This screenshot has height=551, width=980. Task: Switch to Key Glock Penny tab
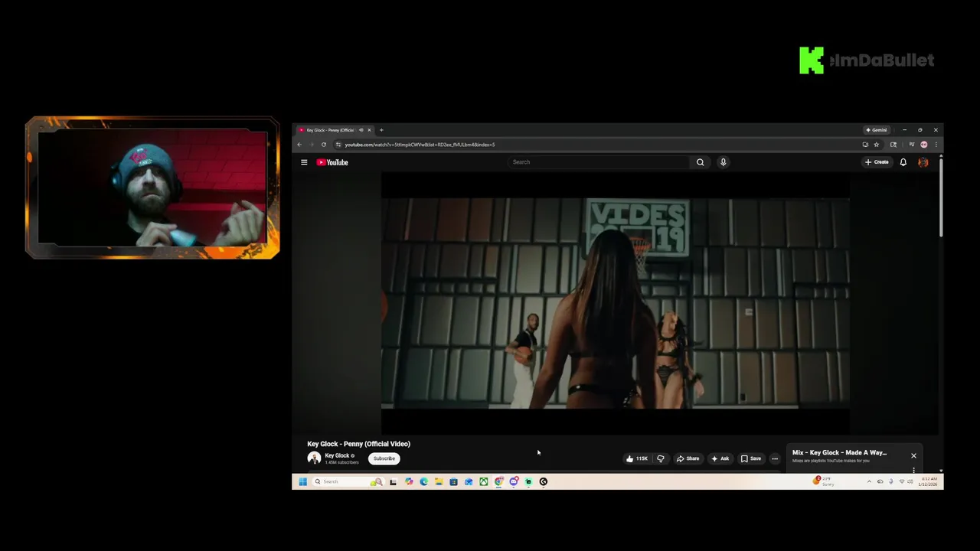click(330, 130)
